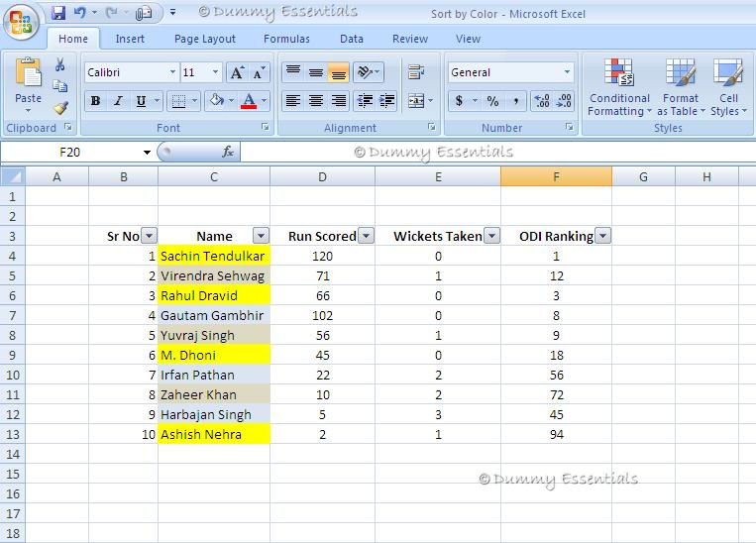Open the Calibri font name dropdown

(x=172, y=72)
